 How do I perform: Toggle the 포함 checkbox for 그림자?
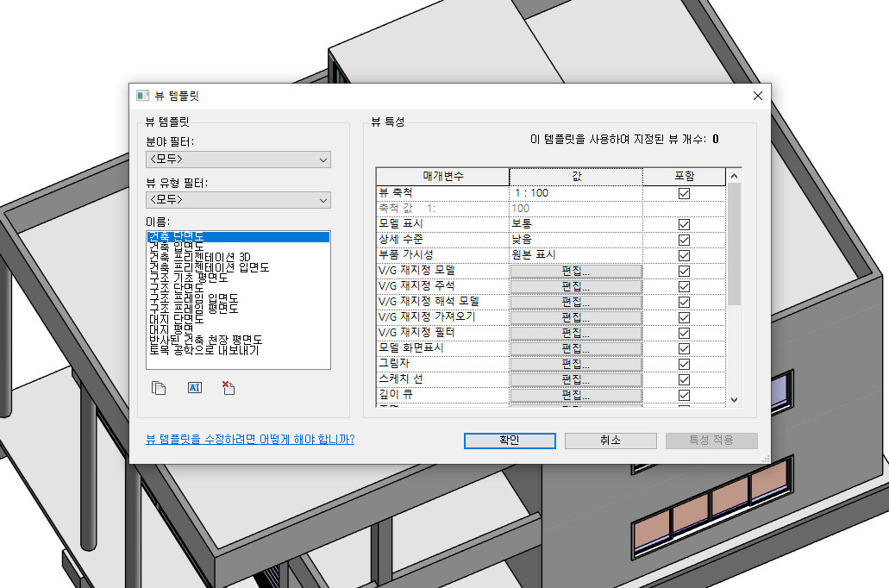pos(685,364)
